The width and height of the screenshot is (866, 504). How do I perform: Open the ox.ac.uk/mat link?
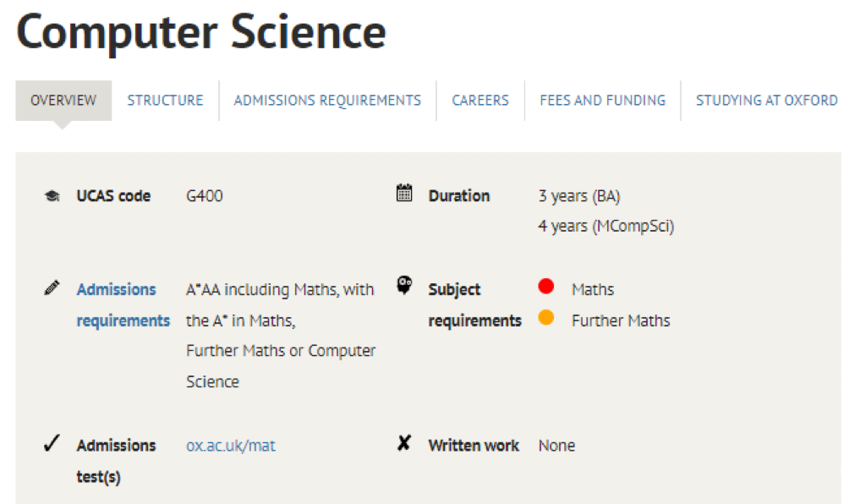click(x=230, y=446)
